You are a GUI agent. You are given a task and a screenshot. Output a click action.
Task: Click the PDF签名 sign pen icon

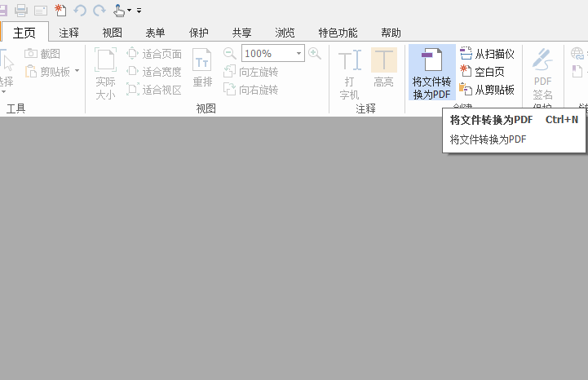pyautogui.click(x=542, y=60)
